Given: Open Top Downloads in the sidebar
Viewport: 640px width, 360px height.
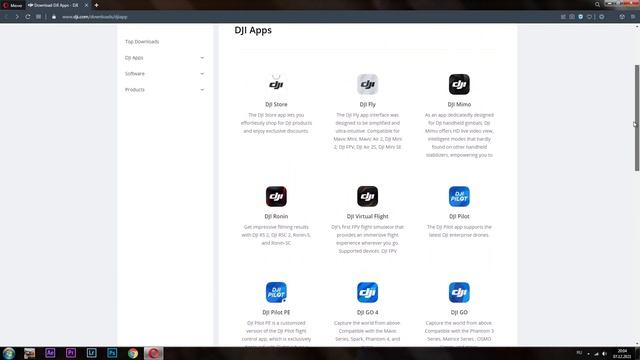Looking at the screenshot, I should [142, 42].
